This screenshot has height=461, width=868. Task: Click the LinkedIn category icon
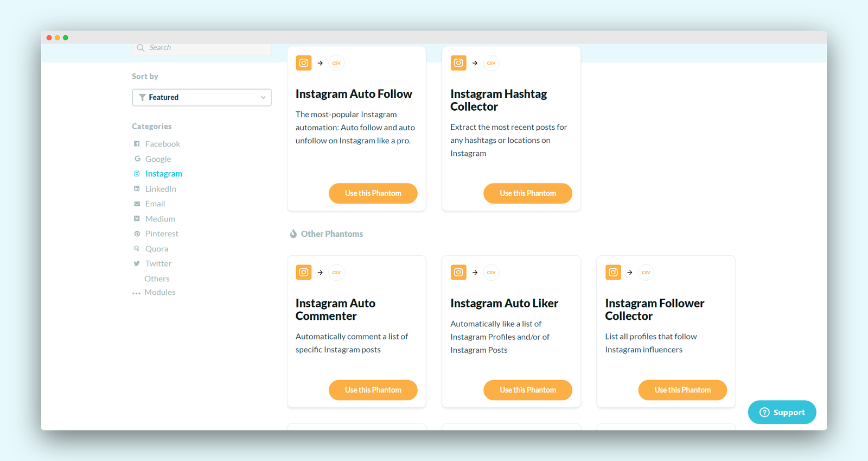tap(137, 188)
